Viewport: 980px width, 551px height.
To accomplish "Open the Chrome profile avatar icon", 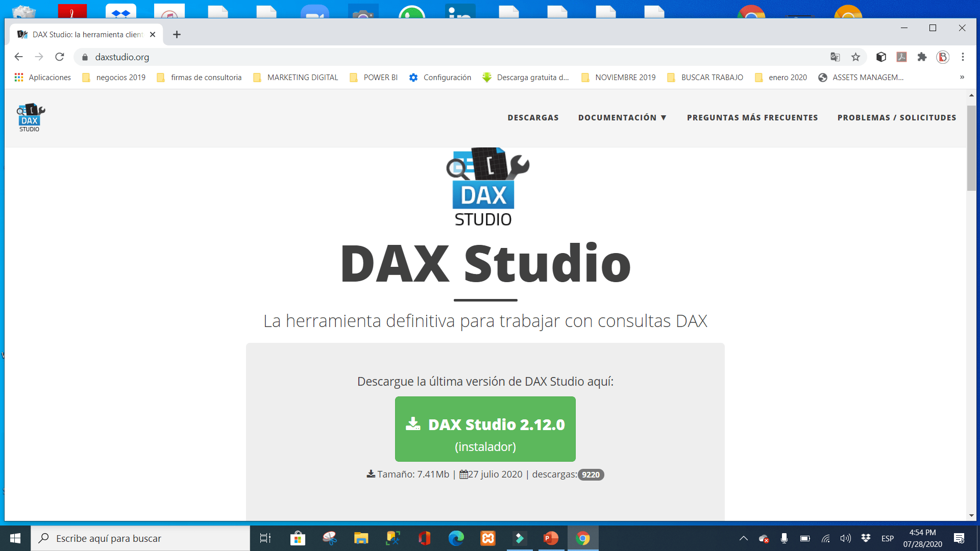I will click(942, 57).
